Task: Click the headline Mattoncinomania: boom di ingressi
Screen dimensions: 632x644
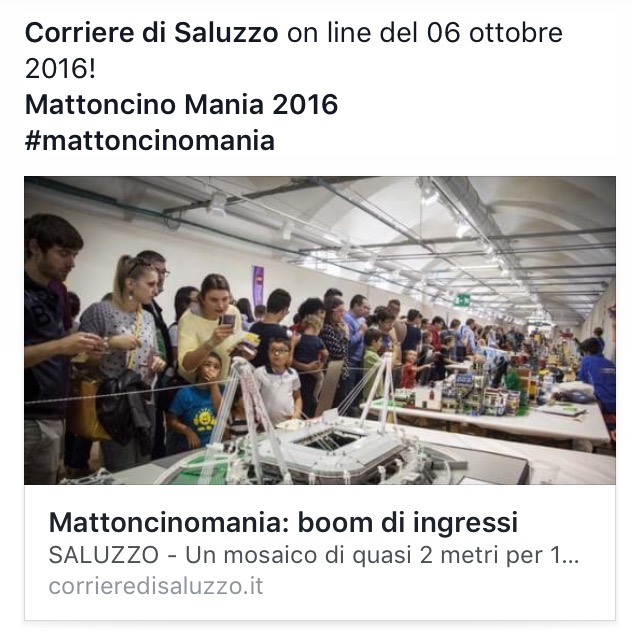Action: pos(283,523)
